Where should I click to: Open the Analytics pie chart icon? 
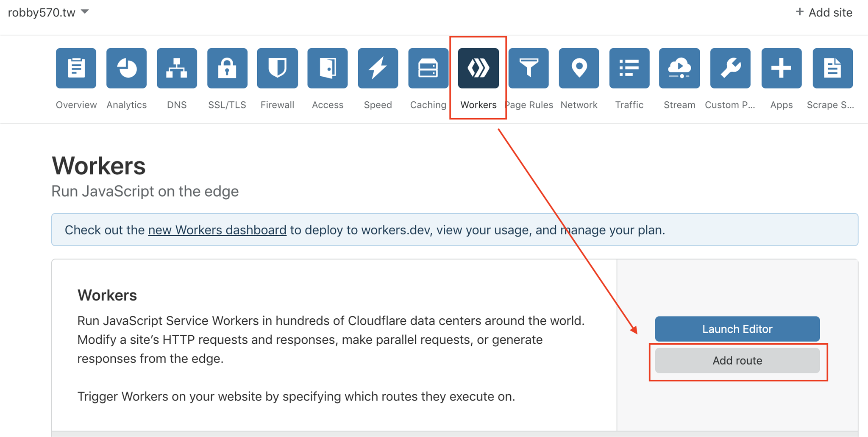point(126,68)
